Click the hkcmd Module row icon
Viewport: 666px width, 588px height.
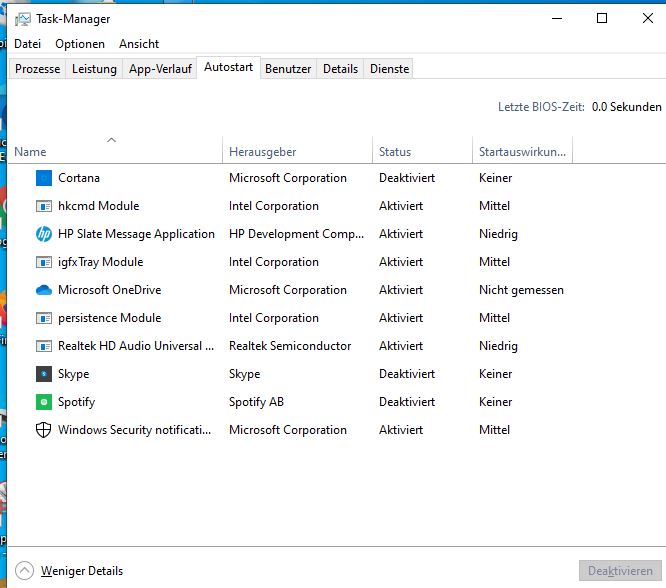tap(44, 206)
